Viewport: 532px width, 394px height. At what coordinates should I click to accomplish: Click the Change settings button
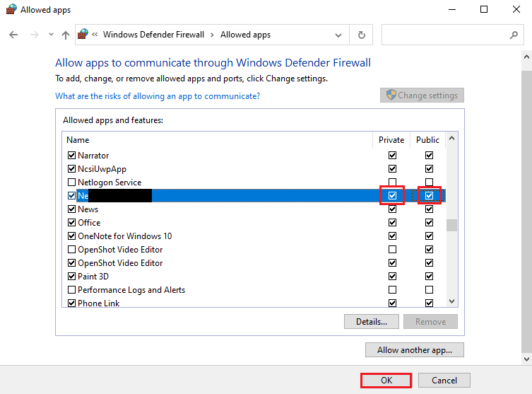tap(422, 95)
